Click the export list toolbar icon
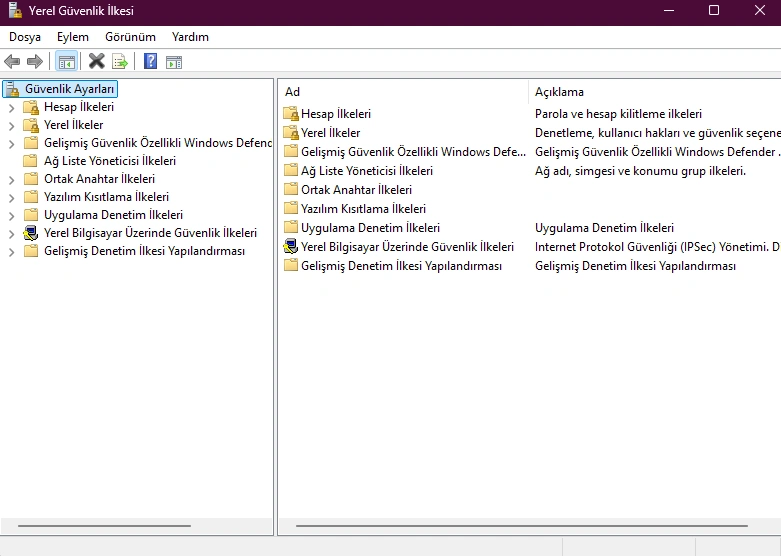 120,62
